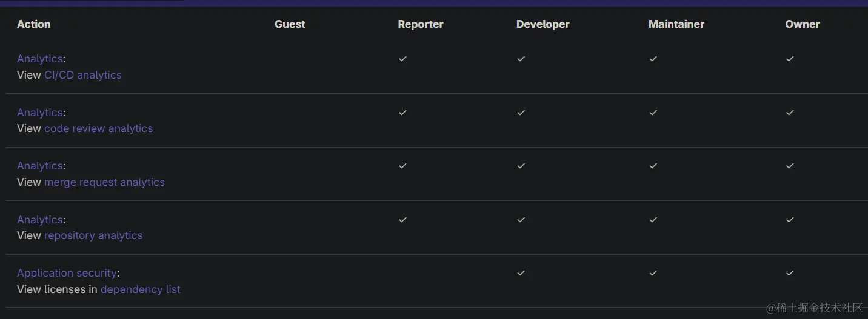The image size is (868, 319).
Task: Click Analytics link in the CI/CD row
Action: (x=40, y=59)
